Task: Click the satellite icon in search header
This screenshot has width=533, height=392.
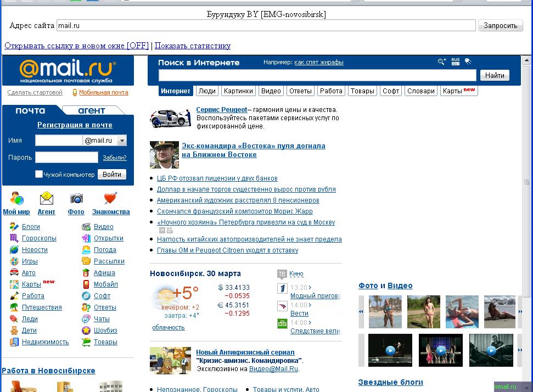Action: tap(468, 61)
